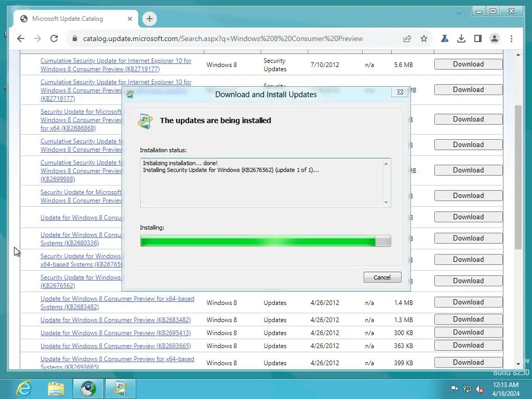Click the 7/10/2012 date cell

click(x=325, y=65)
